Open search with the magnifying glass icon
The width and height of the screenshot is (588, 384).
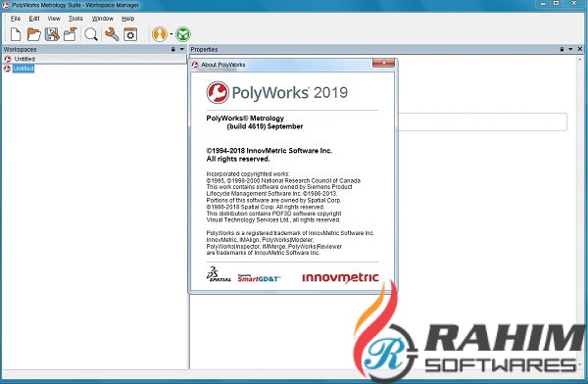coord(91,34)
